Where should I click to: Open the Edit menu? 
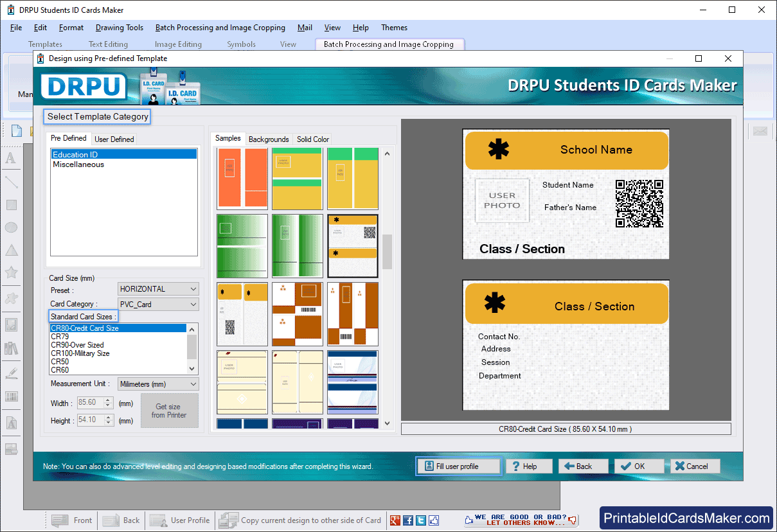(40, 28)
